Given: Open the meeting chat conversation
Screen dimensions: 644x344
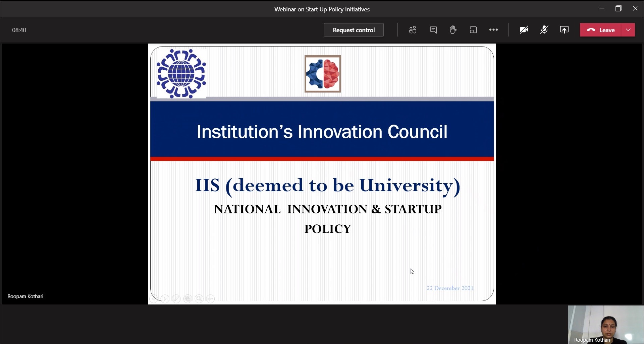Looking at the screenshot, I should tap(433, 30).
